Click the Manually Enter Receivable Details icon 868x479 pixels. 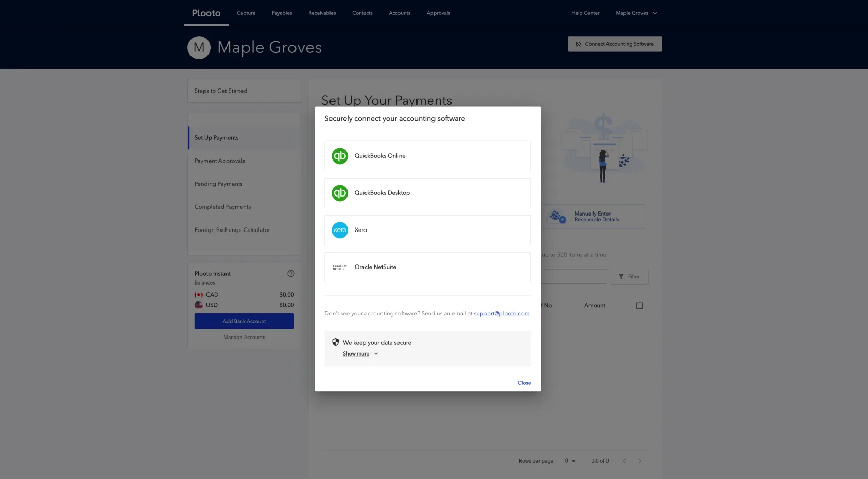coord(558,217)
